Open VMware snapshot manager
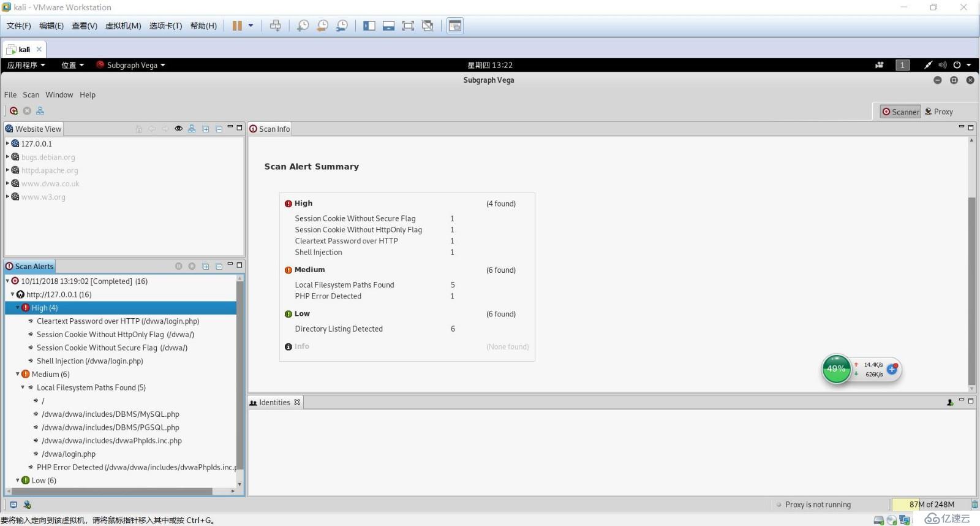Viewport: 980px width, 526px height. point(342,26)
